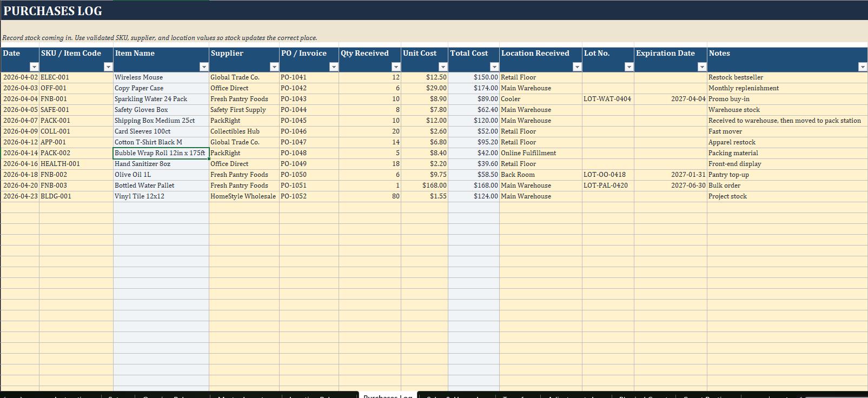This screenshot has height=398, width=868.
Task: Open the SKU / Item Code filter dropdown
Action: (108, 67)
